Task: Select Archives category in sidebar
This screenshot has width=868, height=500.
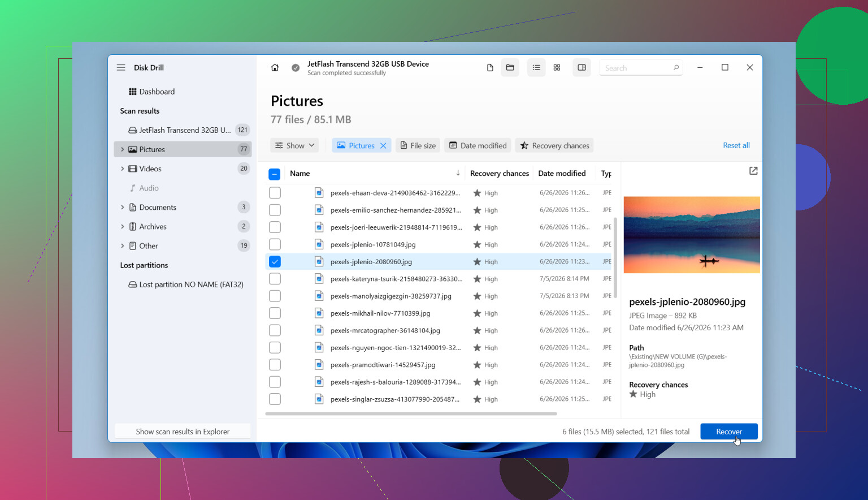Action: click(x=183, y=226)
